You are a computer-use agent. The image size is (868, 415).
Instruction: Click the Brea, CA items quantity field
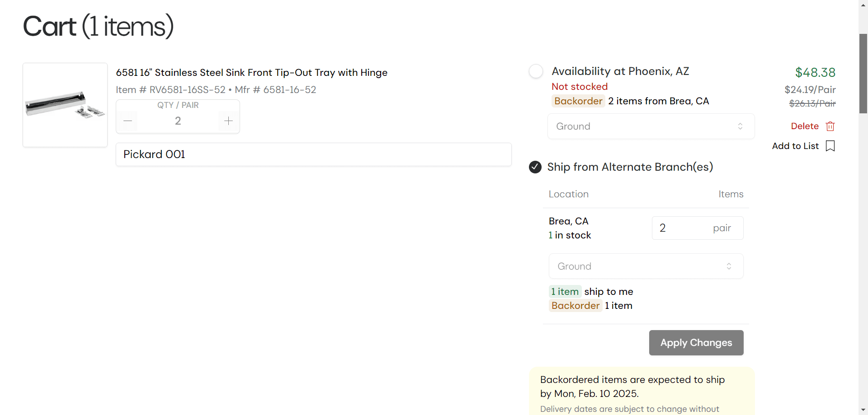[x=698, y=228]
